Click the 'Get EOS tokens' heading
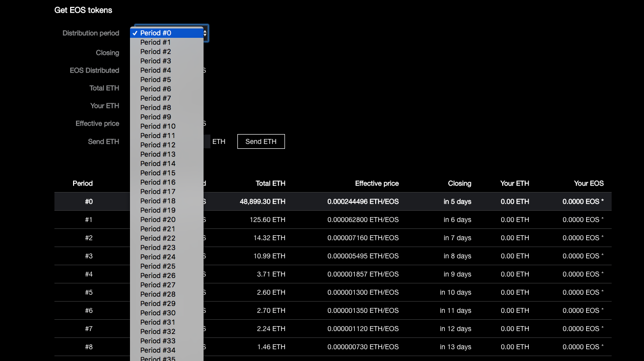The height and width of the screenshot is (361, 644). [83, 10]
